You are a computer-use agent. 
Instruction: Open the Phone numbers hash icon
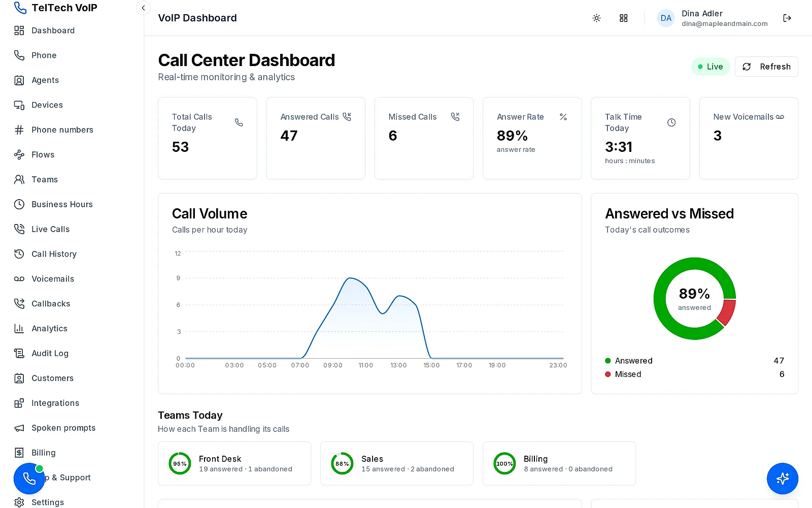coord(19,130)
